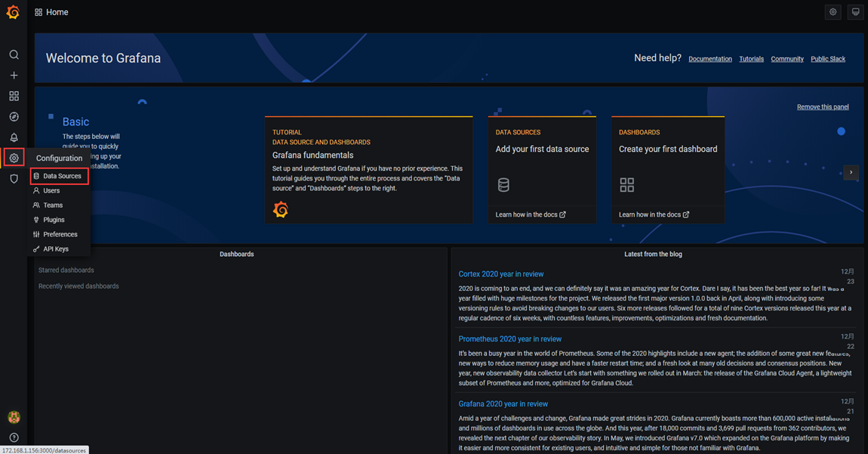
Task: Click the user avatar icon
Action: (x=14, y=417)
